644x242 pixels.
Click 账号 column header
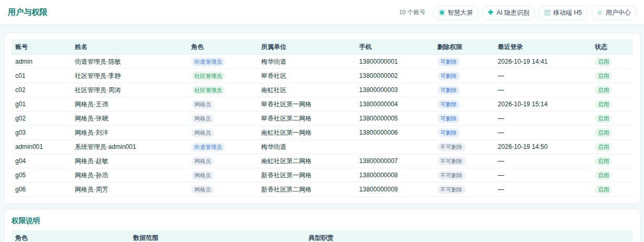[22, 47]
